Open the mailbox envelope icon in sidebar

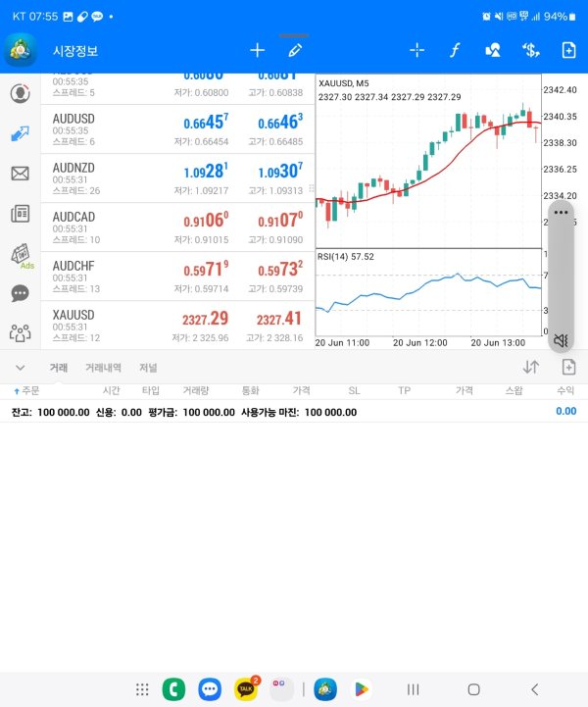[x=20, y=174]
